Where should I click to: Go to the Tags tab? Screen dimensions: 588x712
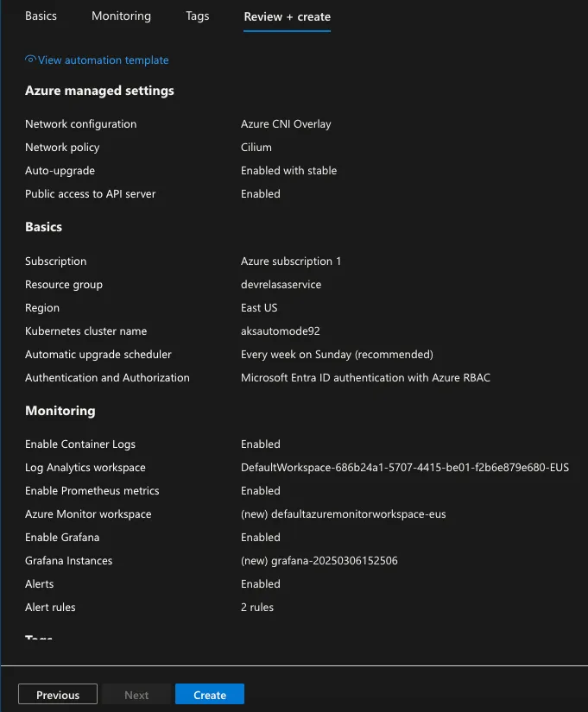coord(197,16)
